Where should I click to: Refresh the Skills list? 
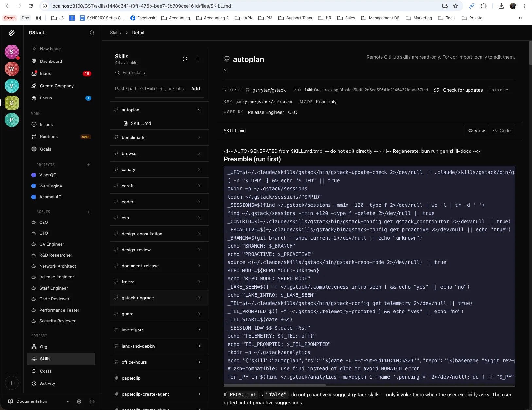(185, 59)
